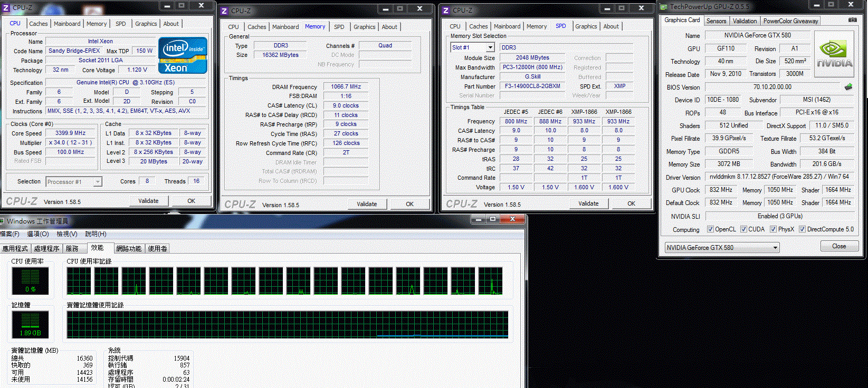Open the 檢視(V) menu in Task Manager

[67, 234]
